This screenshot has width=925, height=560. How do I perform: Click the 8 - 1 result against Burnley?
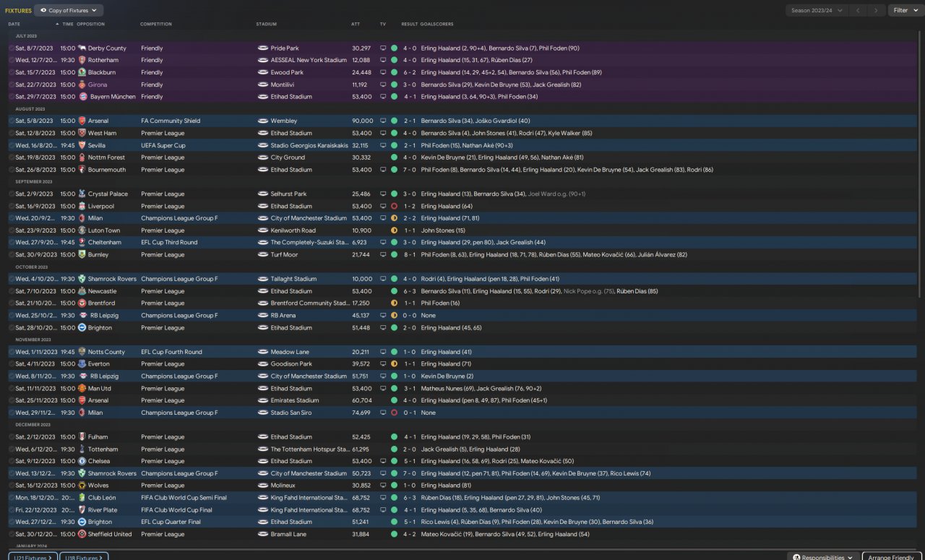(410, 254)
